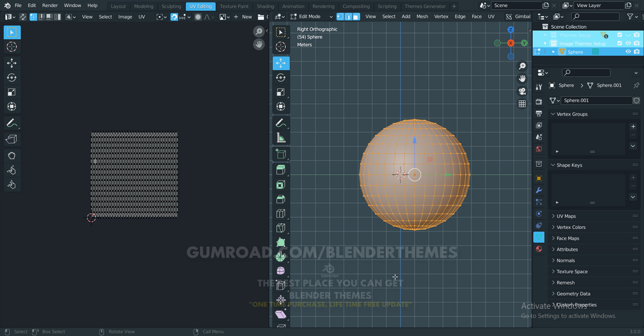644x336 pixels.
Task: Open the outliner filter dropdown
Action: [632, 17]
